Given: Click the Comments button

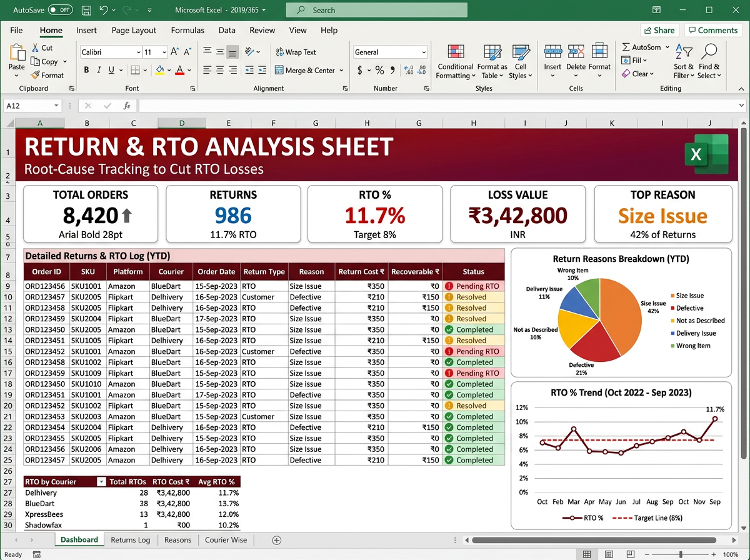Looking at the screenshot, I should point(712,30).
